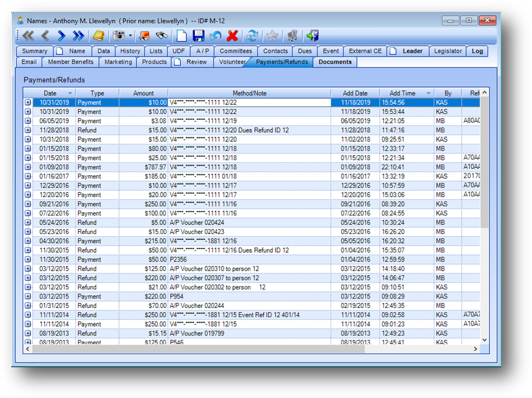The width and height of the screenshot is (532, 398).
Task: Go to the next record
Action: (x=61, y=35)
